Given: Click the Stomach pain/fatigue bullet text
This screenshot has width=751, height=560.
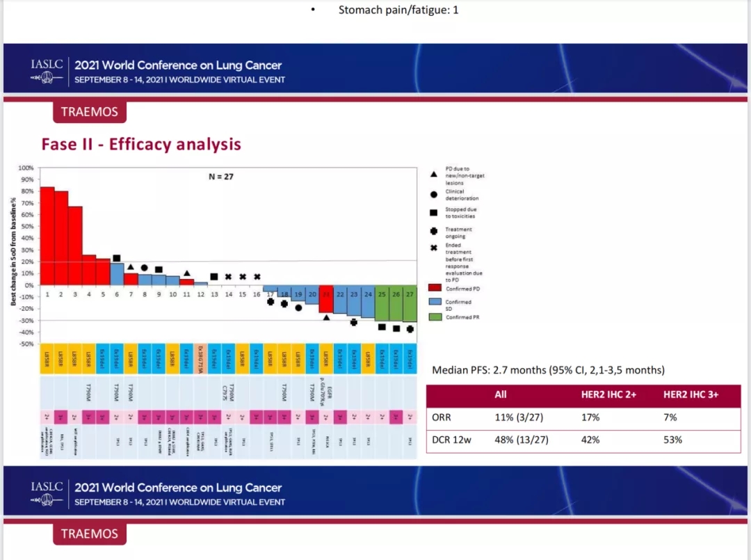Looking at the screenshot, I should pos(398,10).
